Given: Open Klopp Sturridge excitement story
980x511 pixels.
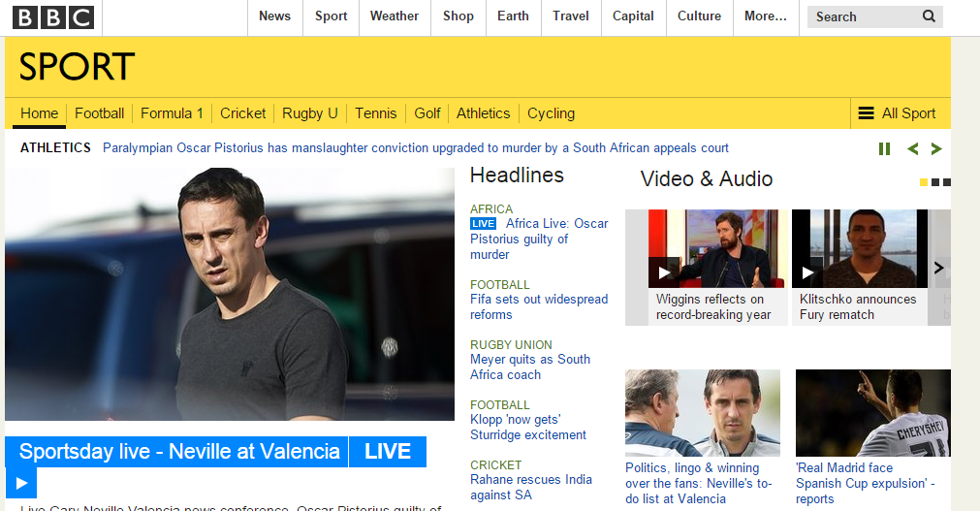Looking at the screenshot, I should click(528, 428).
